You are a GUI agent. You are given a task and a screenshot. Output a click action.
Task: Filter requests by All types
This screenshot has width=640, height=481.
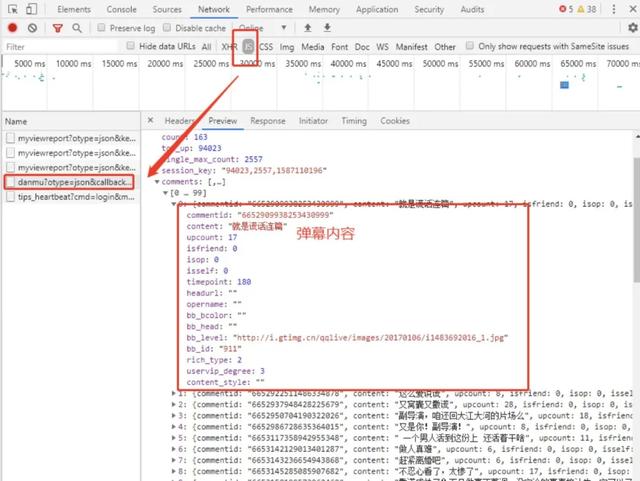point(207,47)
